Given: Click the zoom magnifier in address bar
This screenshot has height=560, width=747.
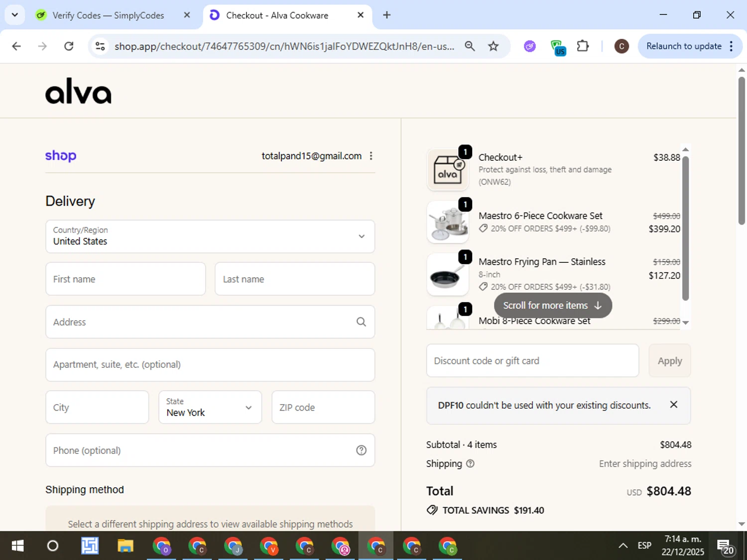Looking at the screenshot, I should [470, 46].
